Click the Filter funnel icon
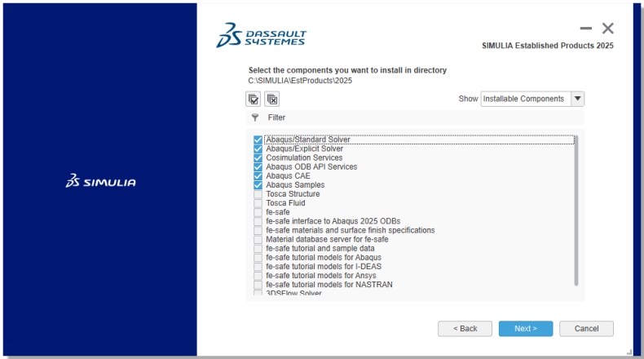The height and width of the screenshot is (359, 644). (254, 117)
